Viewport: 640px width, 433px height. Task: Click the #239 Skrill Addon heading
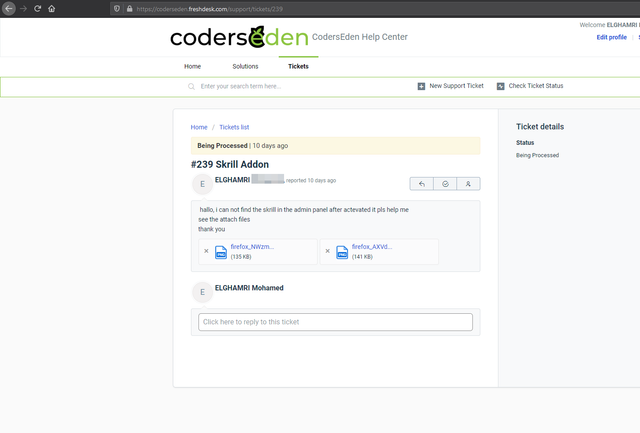pyautogui.click(x=230, y=164)
